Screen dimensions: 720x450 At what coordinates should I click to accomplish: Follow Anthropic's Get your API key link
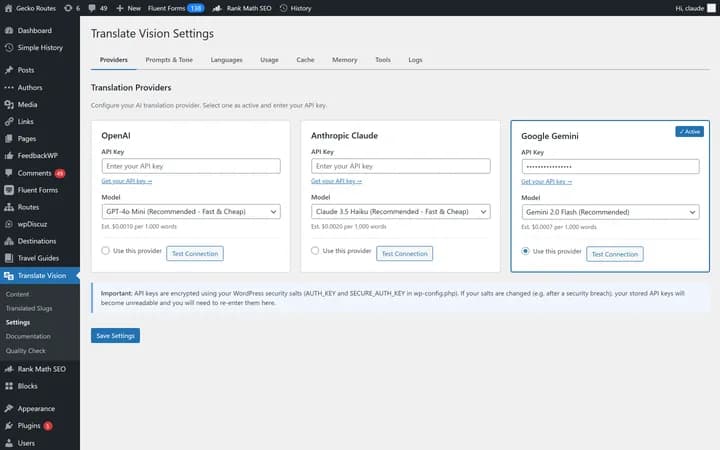pos(336,181)
